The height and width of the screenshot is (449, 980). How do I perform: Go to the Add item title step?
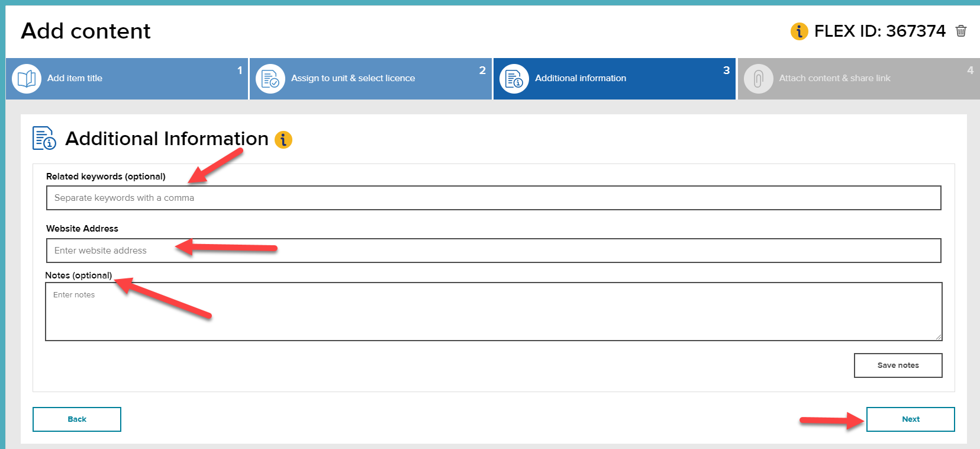click(x=127, y=79)
